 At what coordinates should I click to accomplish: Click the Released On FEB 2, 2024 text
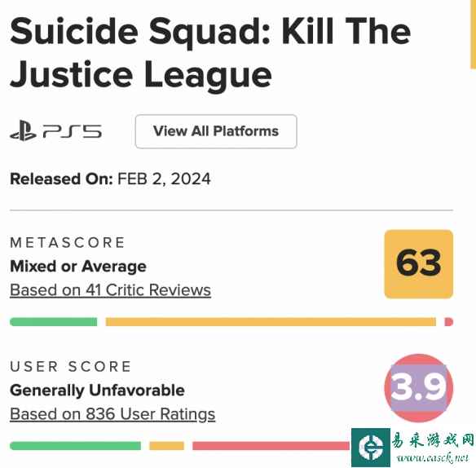tap(110, 179)
